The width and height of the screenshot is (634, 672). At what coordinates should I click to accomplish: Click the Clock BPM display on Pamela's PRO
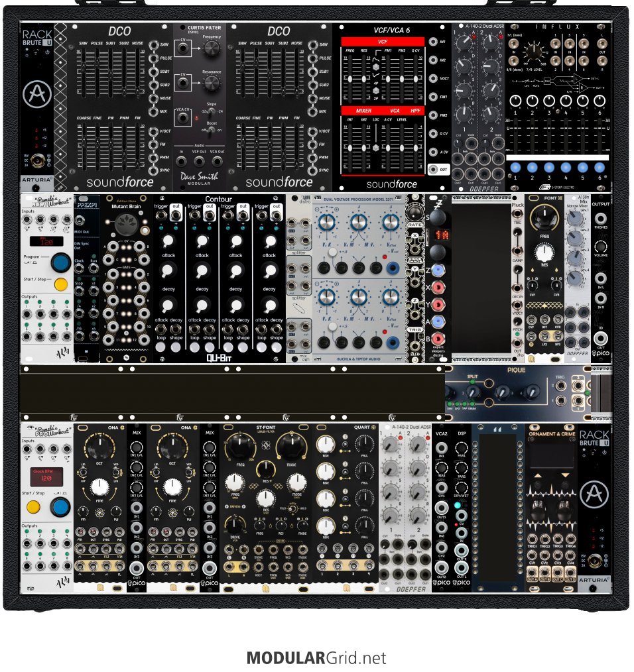pos(46,477)
